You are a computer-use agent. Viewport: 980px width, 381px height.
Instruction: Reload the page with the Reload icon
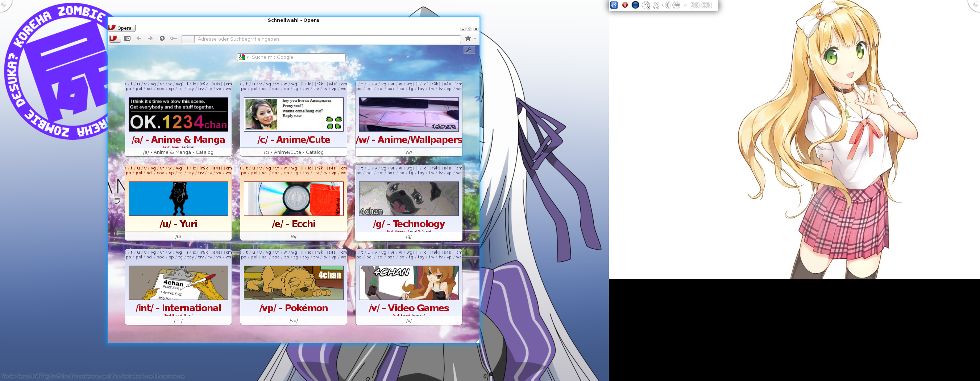[162, 38]
